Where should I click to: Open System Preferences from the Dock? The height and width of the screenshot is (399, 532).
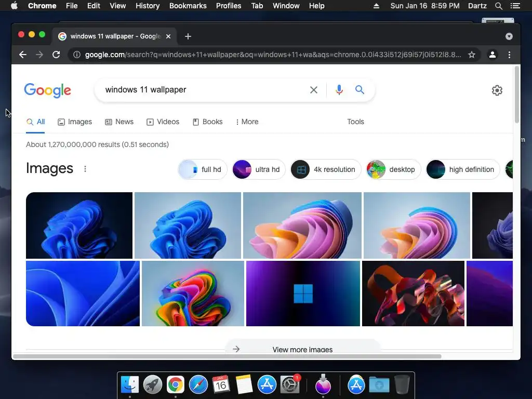(290, 385)
